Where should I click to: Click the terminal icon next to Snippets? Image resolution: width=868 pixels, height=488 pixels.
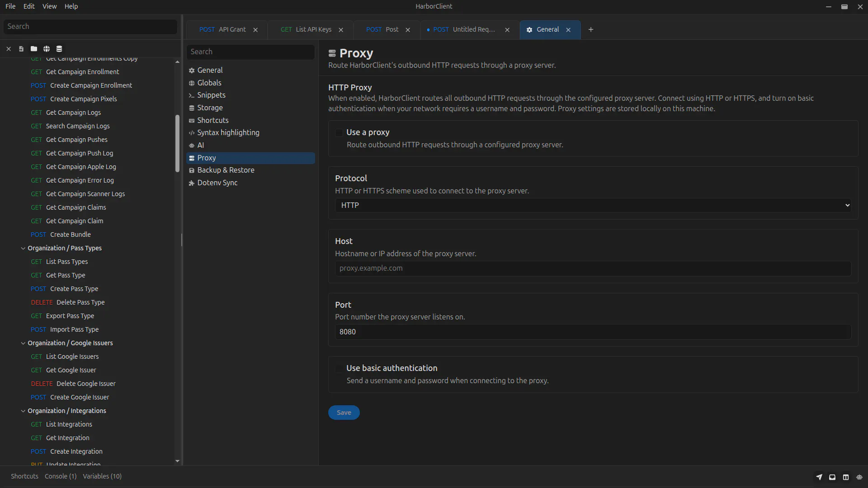[x=192, y=95]
